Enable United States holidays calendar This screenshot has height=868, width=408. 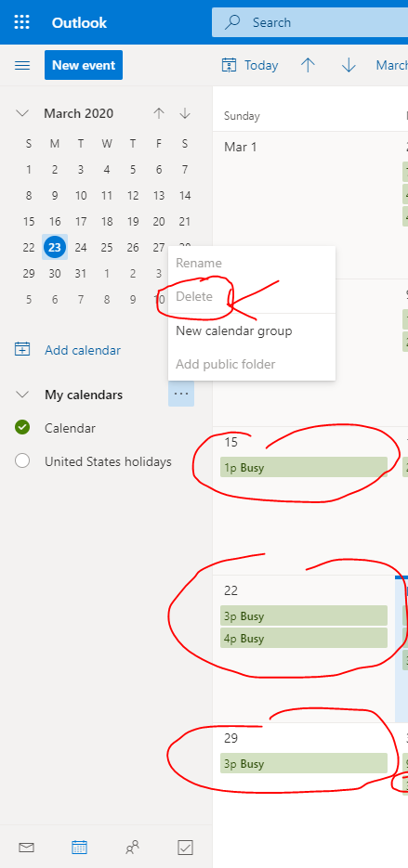[22, 461]
